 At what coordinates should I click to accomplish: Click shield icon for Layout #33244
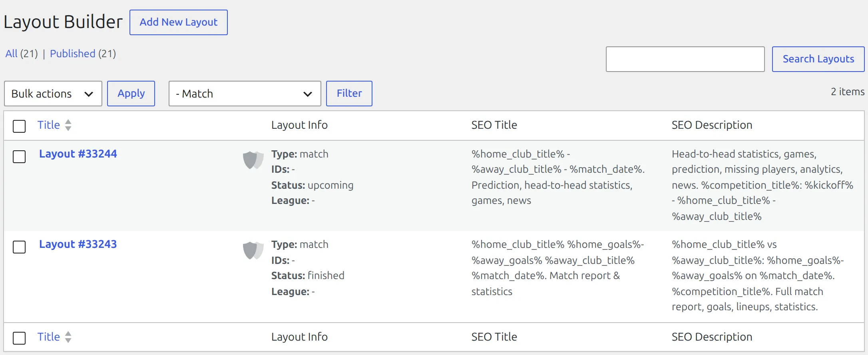point(253,160)
